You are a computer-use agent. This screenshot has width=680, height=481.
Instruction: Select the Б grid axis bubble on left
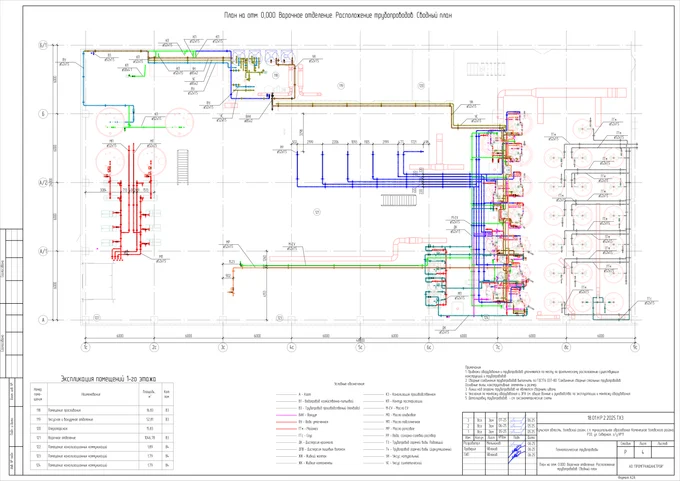44,114
